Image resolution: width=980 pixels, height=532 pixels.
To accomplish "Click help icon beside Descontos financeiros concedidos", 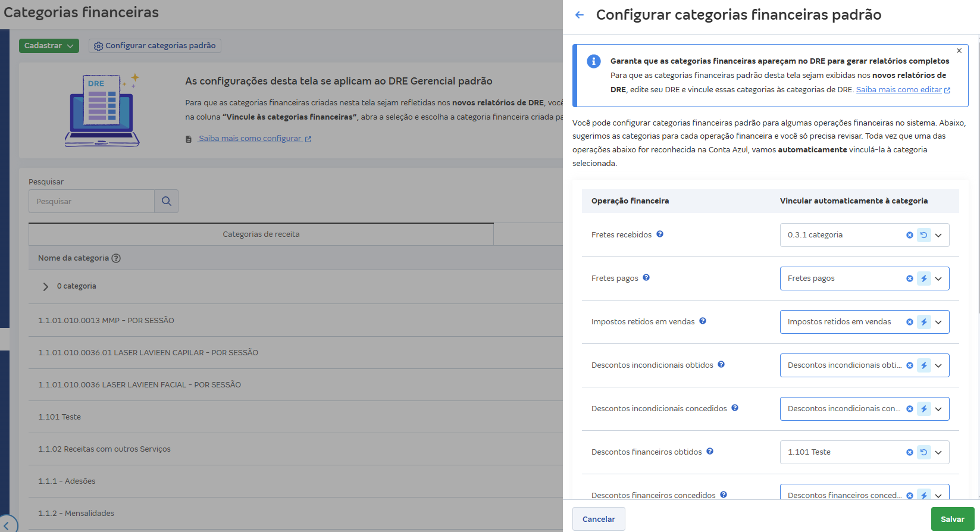I will coord(724,495).
